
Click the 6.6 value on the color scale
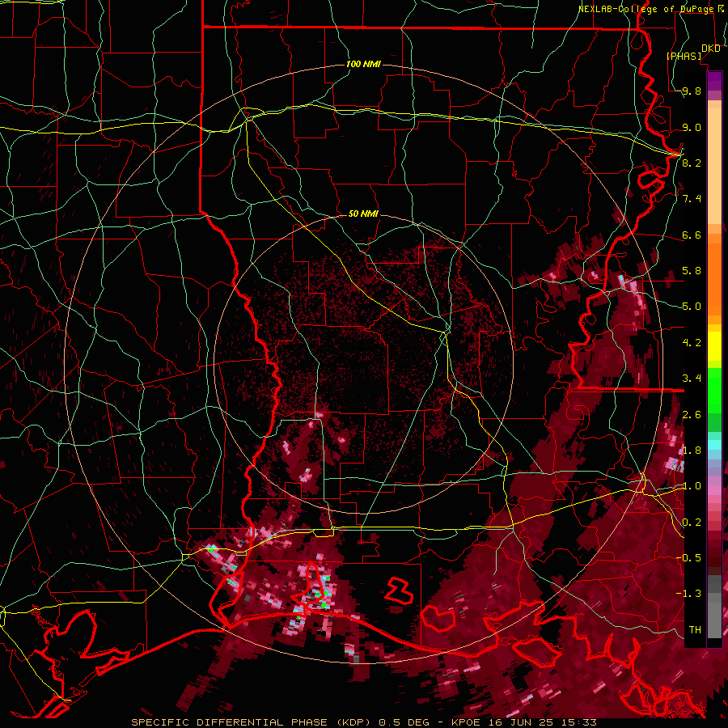pos(692,235)
